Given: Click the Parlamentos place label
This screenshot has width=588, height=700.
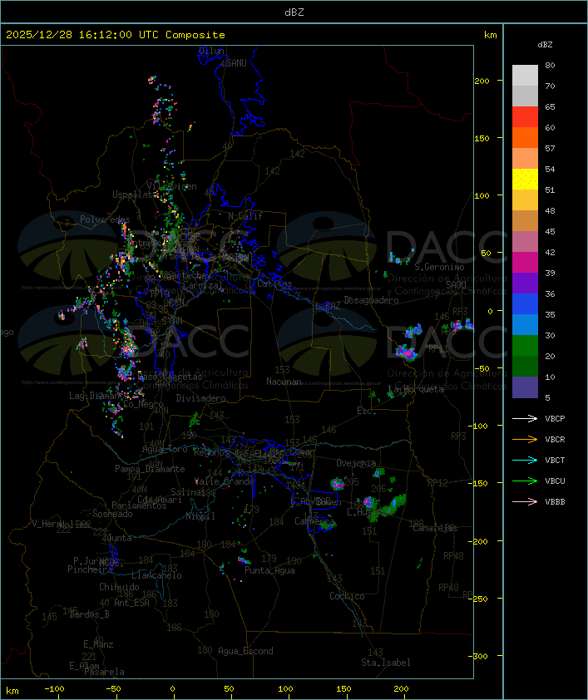Looking at the screenshot, I should (x=139, y=505).
